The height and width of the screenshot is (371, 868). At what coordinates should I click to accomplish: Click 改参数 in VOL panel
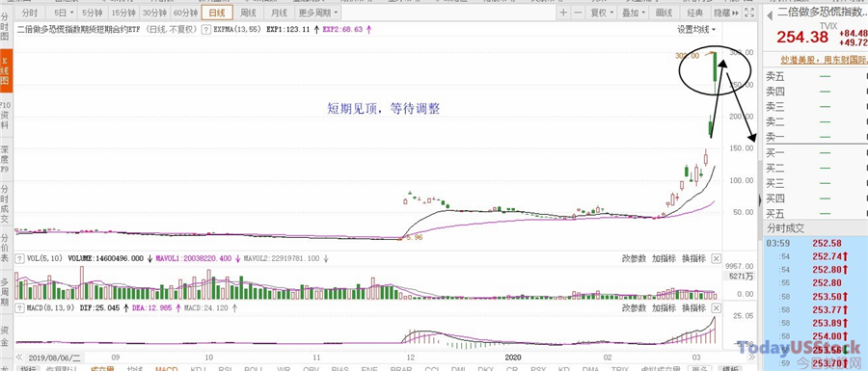(x=634, y=259)
